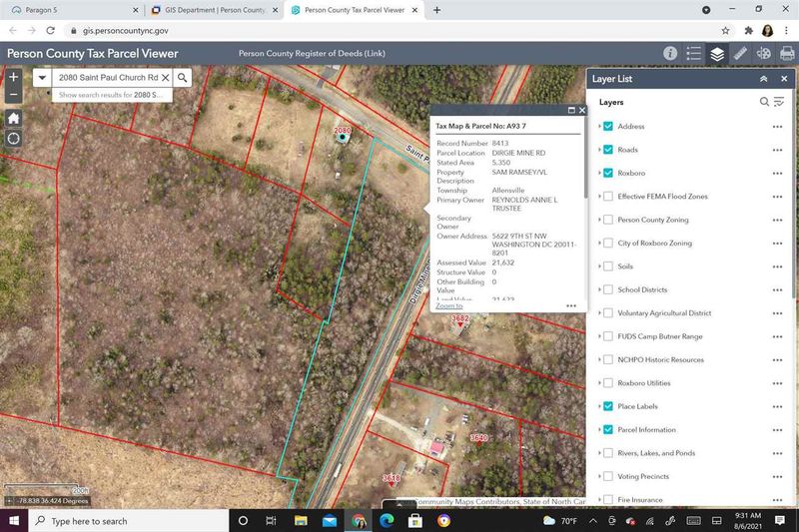Enable Person County Zoning layer
799x532 pixels.
click(608, 220)
